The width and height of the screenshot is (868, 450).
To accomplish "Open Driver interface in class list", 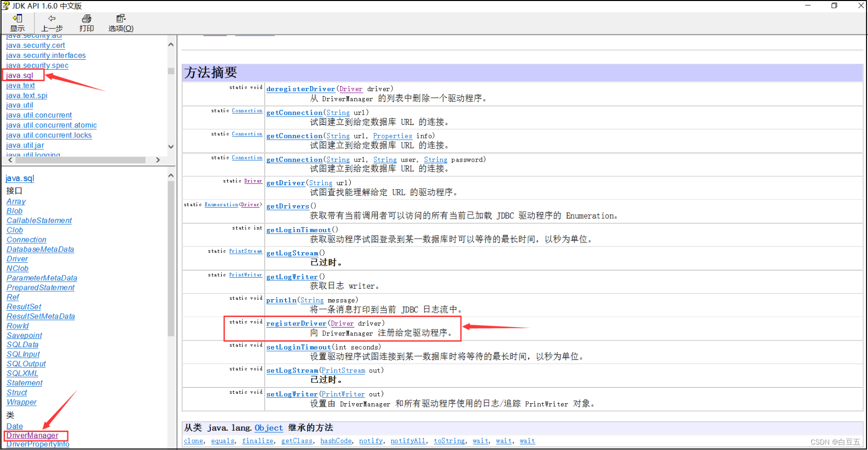I will [17, 259].
